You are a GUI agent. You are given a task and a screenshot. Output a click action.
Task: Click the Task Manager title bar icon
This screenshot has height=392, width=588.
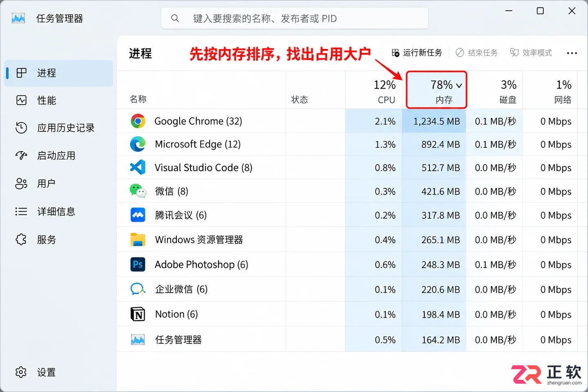tap(18, 18)
